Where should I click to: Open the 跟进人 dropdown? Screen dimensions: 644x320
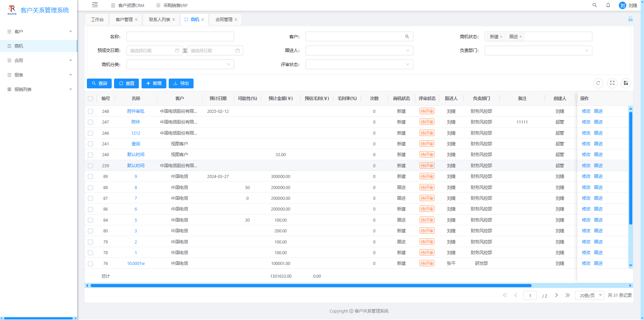click(359, 51)
